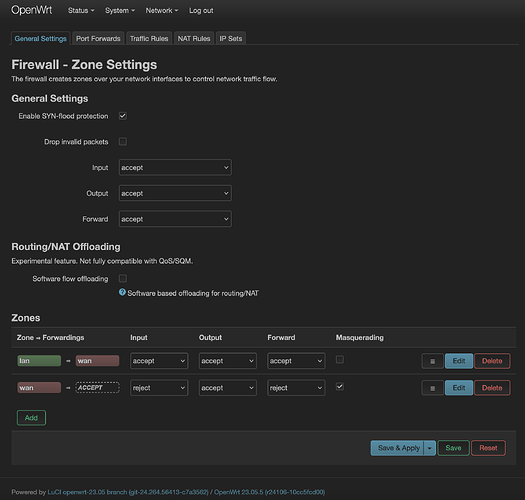Open the Save & Apply arrow dropdown
Screen dimensions: 525x500
[x=430, y=448]
